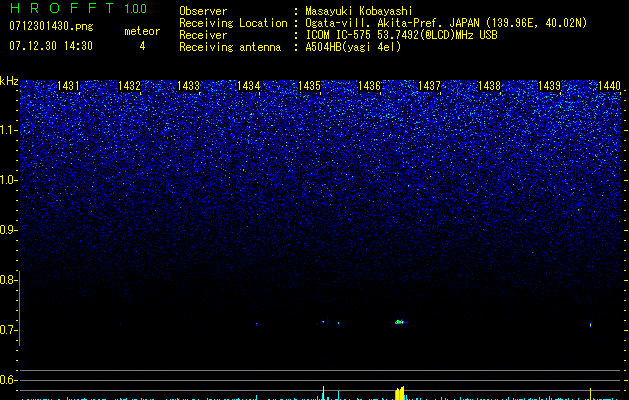
Task: Click the 1437 time marker
Action: click(x=429, y=86)
